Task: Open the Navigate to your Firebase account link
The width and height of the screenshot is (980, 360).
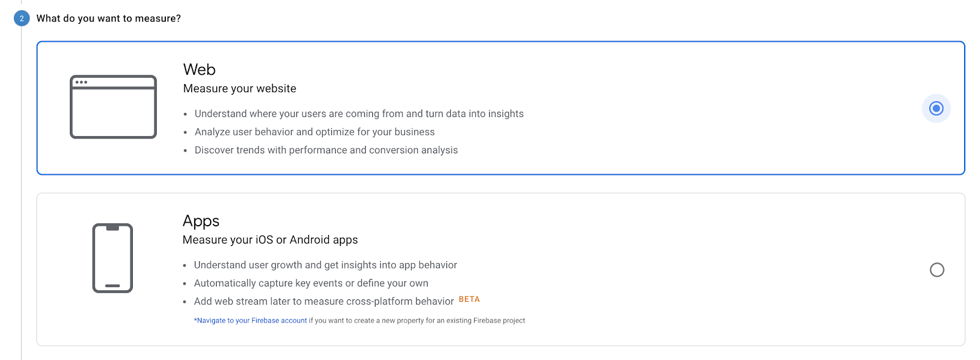Action: [x=251, y=321]
